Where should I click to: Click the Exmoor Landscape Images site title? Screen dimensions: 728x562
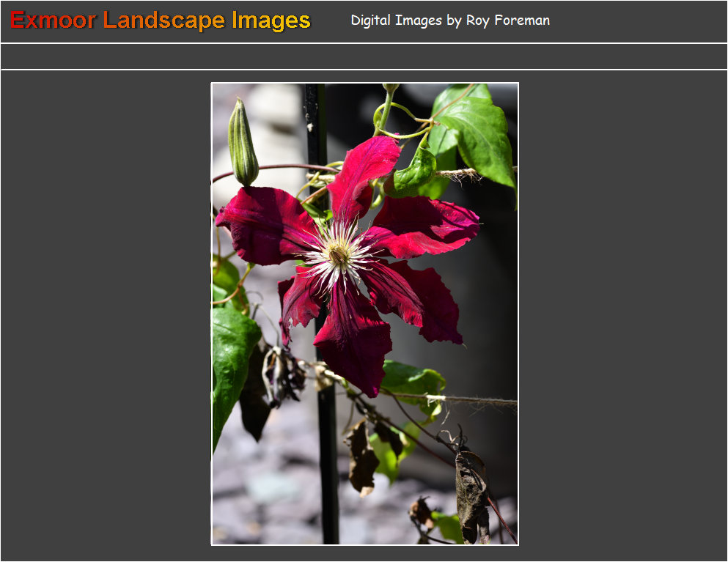pyautogui.click(x=160, y=21)
